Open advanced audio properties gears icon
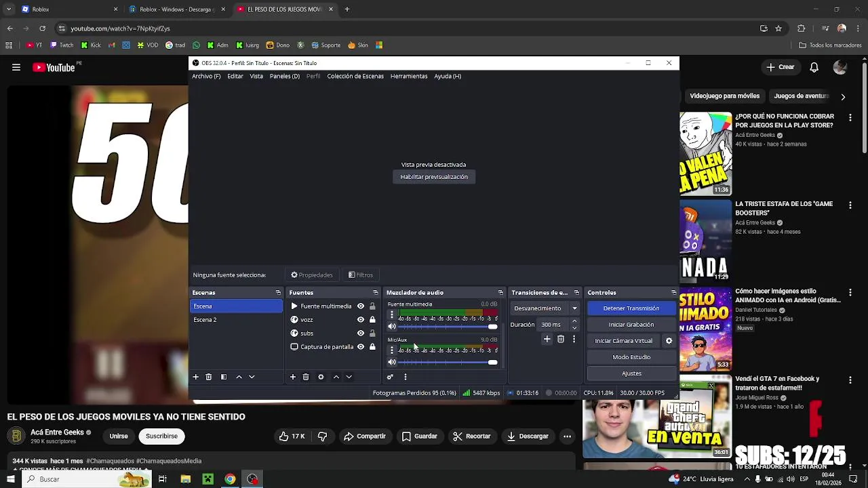The width and height of the screenshot is (868, 488). tap(390, 377)
